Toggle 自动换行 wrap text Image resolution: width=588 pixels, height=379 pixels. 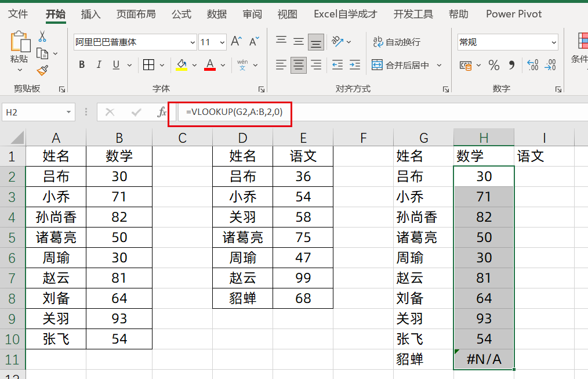pos(397,42)
